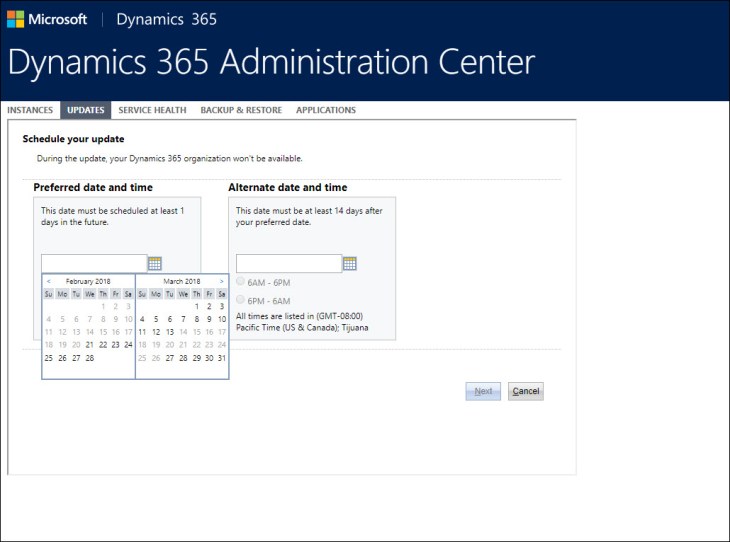Click the March 2018 month title
The width and height of the screenshot is (730, 542).
click(182, 281)
